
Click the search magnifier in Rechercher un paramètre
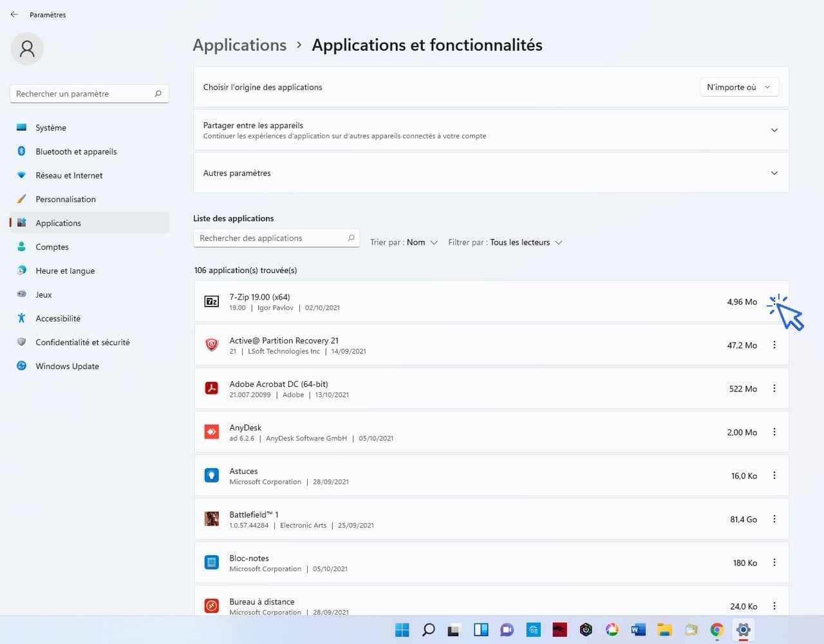pos(158,94)
